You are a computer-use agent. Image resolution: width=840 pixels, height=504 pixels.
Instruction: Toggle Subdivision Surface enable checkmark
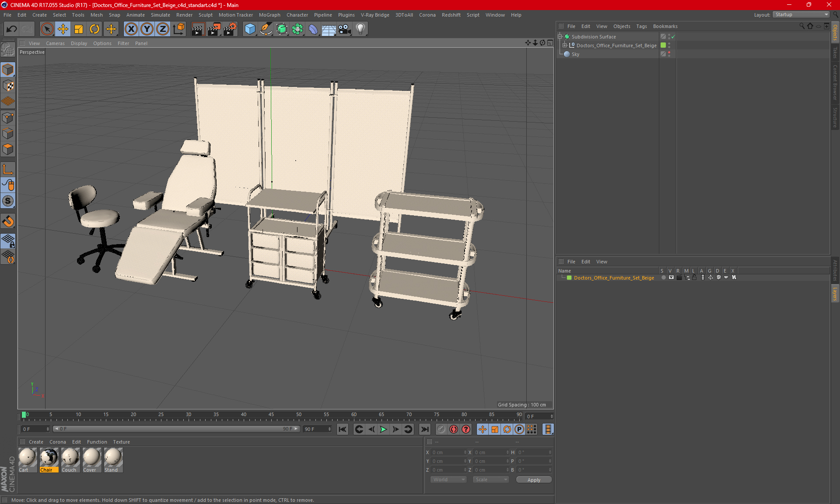[x=673, y=37]
